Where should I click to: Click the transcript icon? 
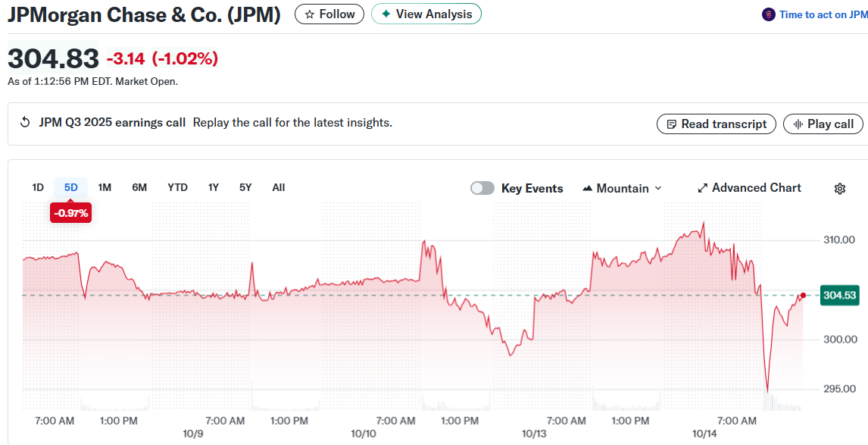pyautogui.click(x=670, y=124)
